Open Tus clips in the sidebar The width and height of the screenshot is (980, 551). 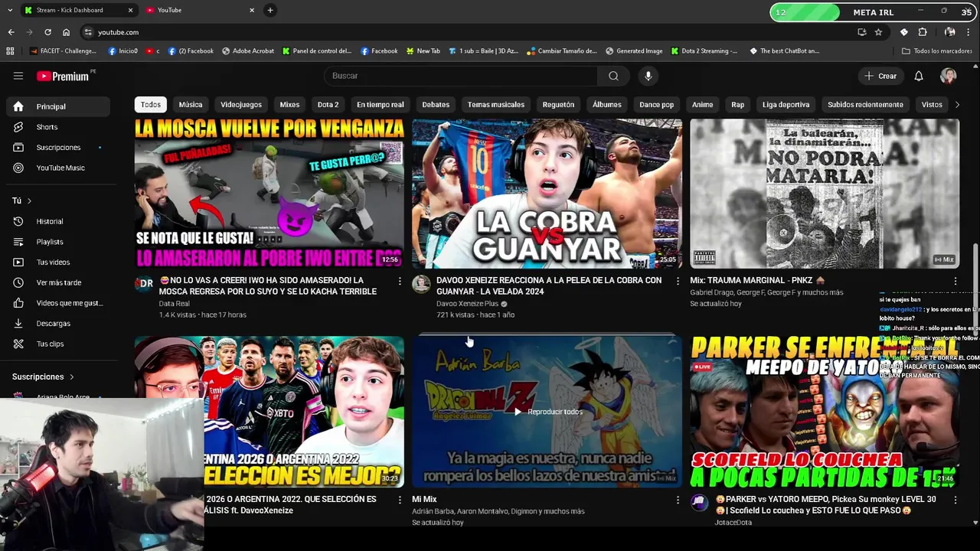coord(59,344)
